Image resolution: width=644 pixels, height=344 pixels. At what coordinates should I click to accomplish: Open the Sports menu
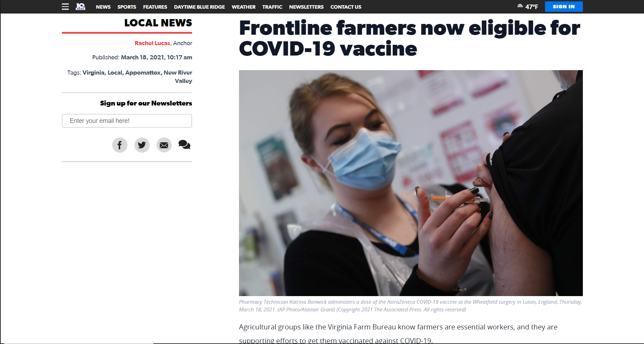pyautogui.click(x=127, y=7)
